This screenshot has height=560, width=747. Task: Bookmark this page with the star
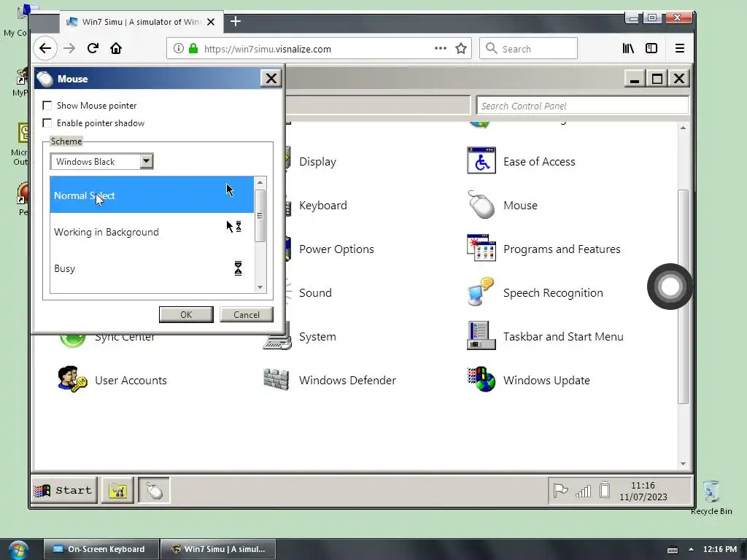pos(461,49)
